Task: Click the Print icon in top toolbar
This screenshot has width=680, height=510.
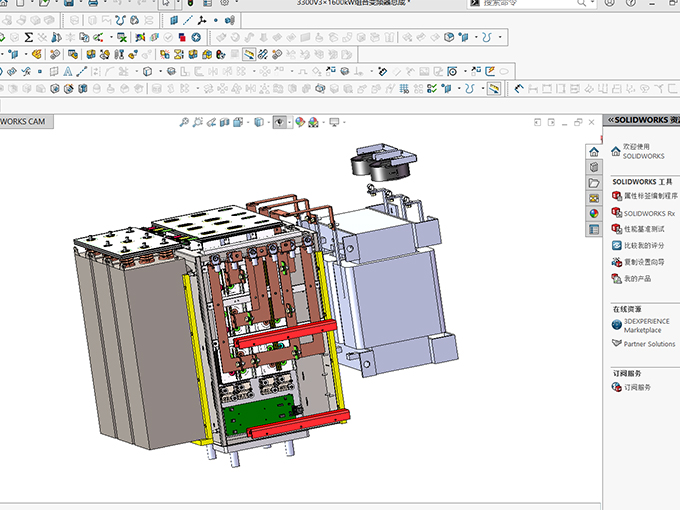Action: point(93,3)
